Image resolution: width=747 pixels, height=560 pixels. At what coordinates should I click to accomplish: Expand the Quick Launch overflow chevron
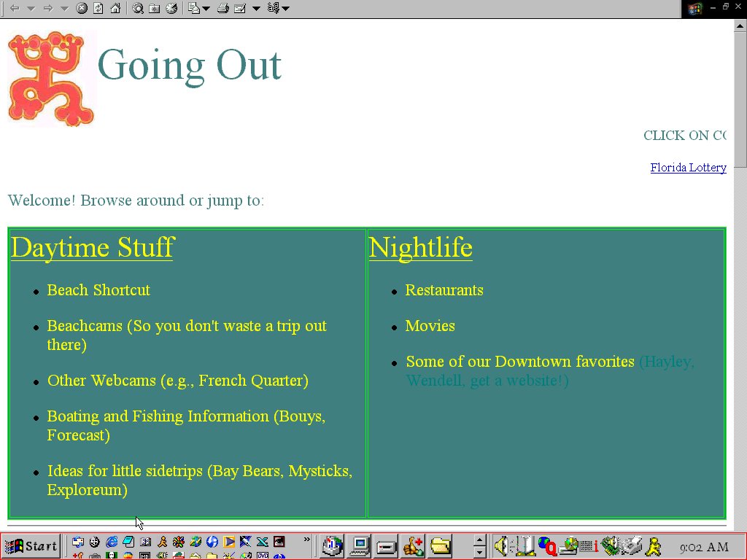pyautogui.click(x=307, y=540)
